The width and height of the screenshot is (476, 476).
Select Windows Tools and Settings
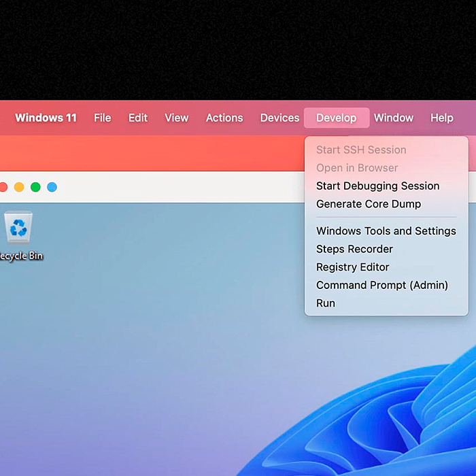click(386, 231)
